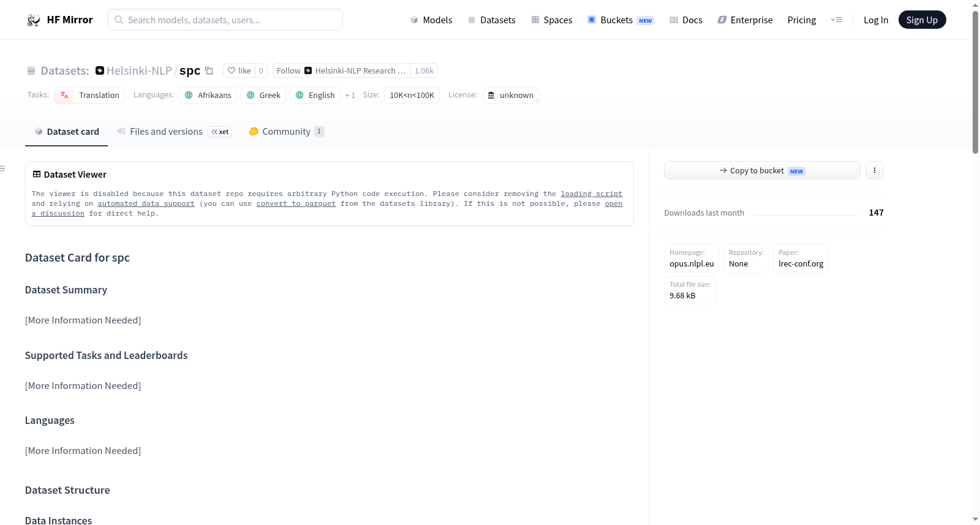Image resolution: width=980 pixels, height=525 pixels.
Task: Show the +1 additional languages
Action: tap(350, 95)
